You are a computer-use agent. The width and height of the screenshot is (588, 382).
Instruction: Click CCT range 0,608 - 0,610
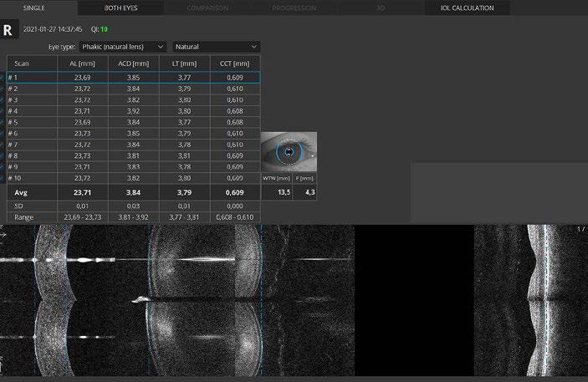click(x=235, y=217)
